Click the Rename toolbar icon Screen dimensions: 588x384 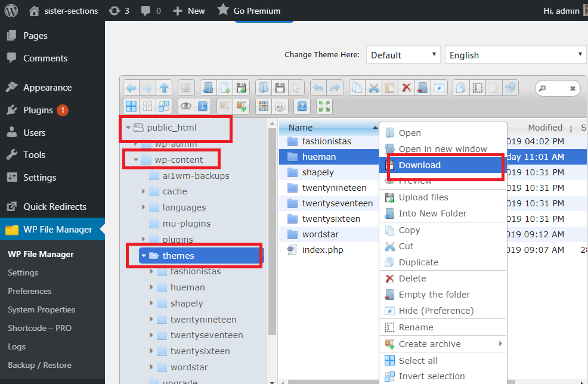(x=477, y=88)
